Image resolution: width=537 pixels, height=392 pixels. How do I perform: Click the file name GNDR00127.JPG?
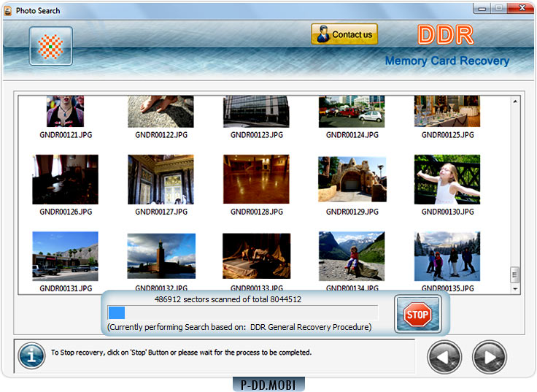(x=161, y=212)
